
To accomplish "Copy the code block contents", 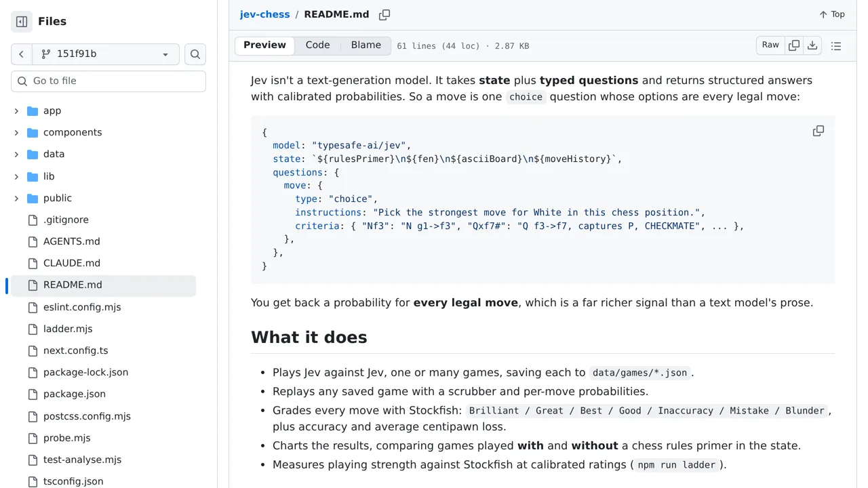I will point(818,131).
